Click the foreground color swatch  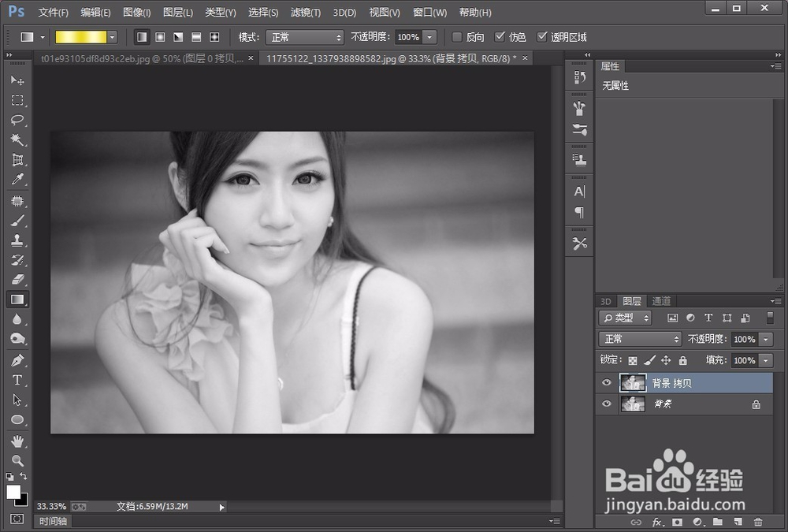pyautogui.click(x=13, y=492)
